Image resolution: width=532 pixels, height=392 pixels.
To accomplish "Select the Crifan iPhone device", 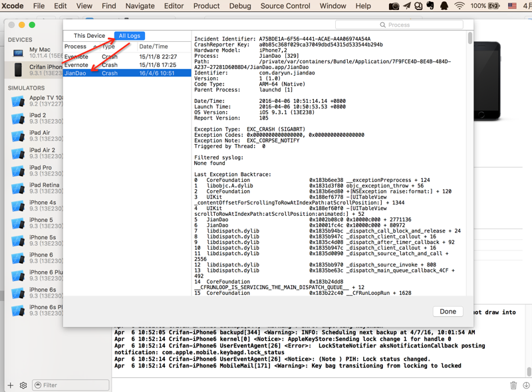I will [x=34, y=70].
